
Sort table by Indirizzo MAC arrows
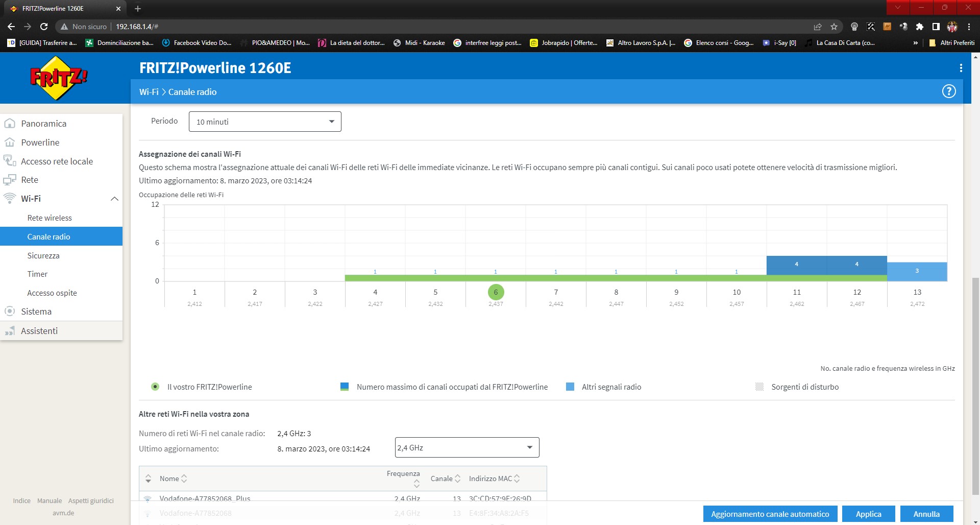coord(517,479)
